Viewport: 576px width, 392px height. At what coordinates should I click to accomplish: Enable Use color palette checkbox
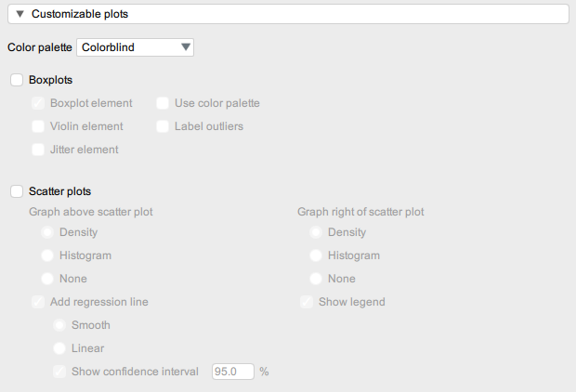[163, 103]
